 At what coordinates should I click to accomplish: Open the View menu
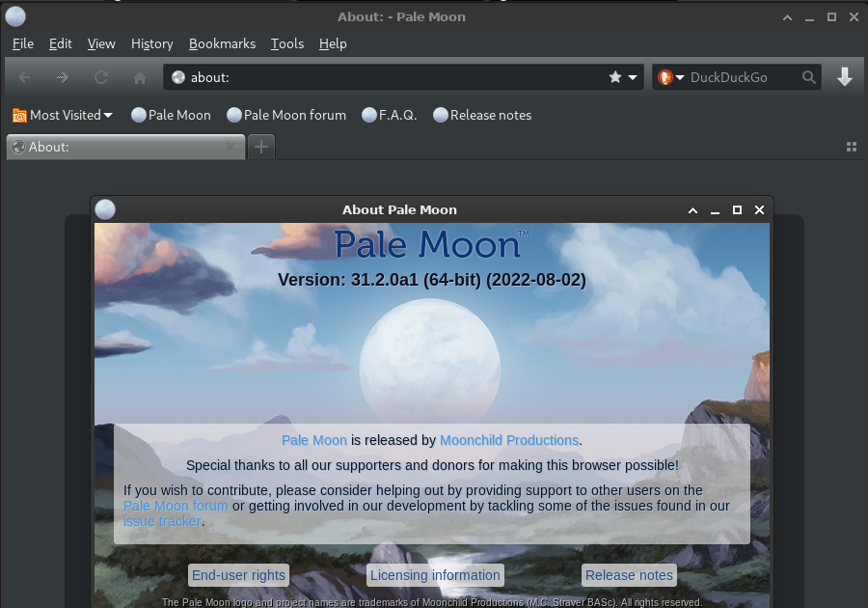(x=101, y=43)
